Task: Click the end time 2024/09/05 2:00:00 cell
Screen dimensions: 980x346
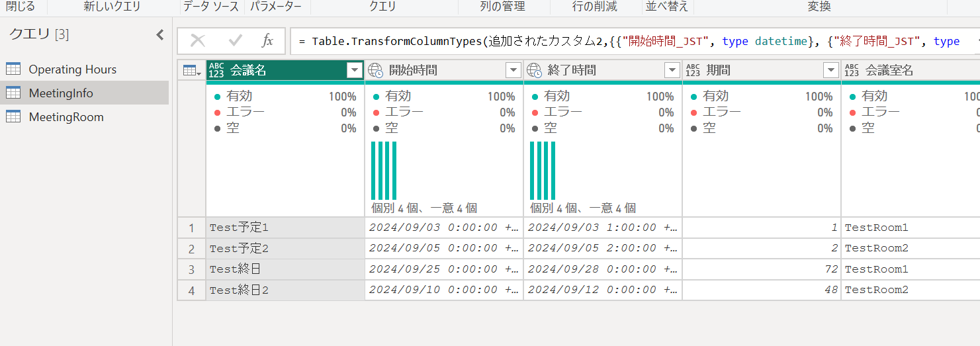Action: (603, 249)
